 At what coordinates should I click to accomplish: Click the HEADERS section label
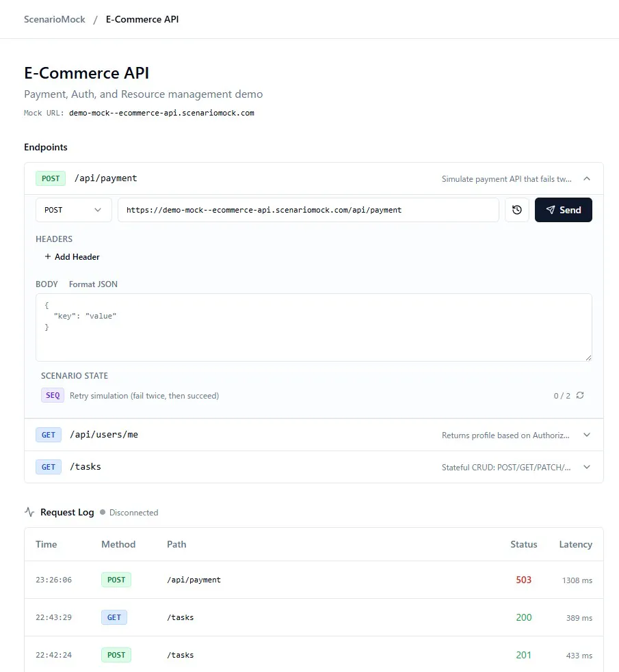(x=54, y=239)
